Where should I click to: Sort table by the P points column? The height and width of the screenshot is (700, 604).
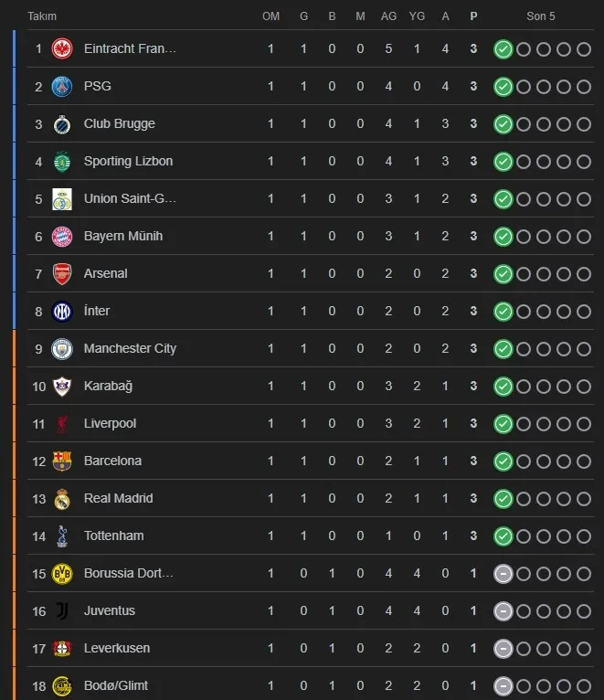pos(473,16)
